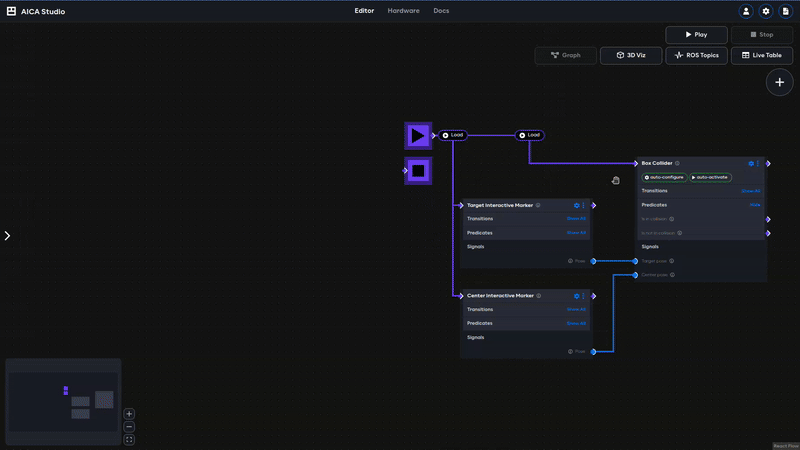The width and height of the screenshot is (800, 450).
Task: Click the Is in collision predicate output handle
Action: click(x=768, y=219)
